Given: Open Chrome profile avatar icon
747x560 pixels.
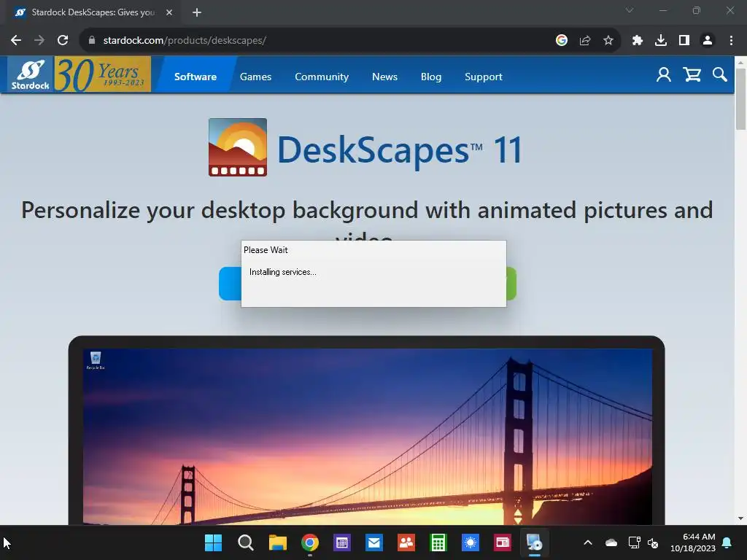Looking at the screenshot, I should [708, 41].
